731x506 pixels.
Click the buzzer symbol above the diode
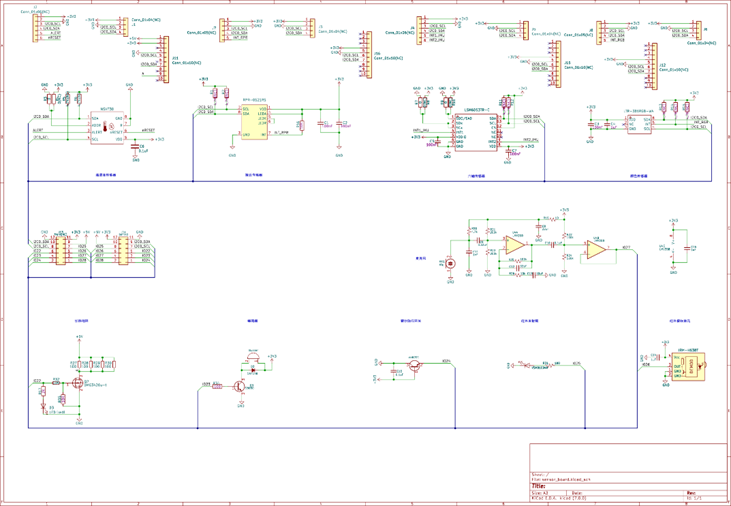pos(253,356)
